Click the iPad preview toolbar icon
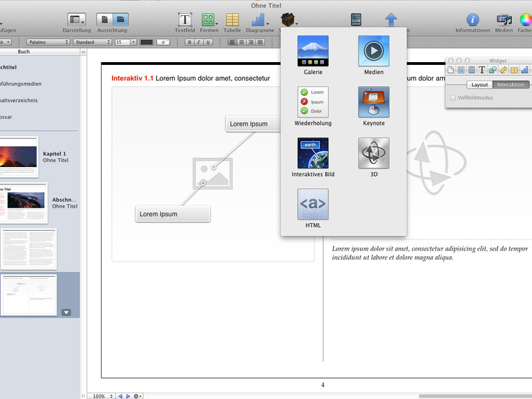532x399 pixels. (356, 19)
